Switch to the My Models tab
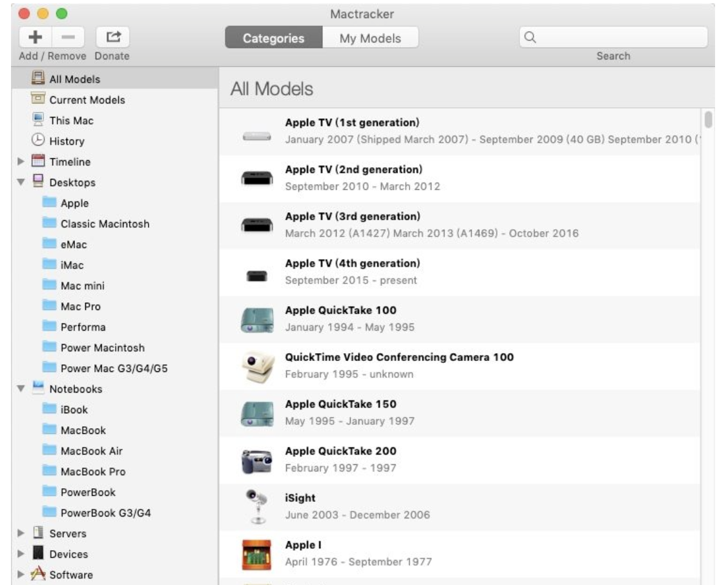This screenshot has height=585, width=728. coord(369,37)
